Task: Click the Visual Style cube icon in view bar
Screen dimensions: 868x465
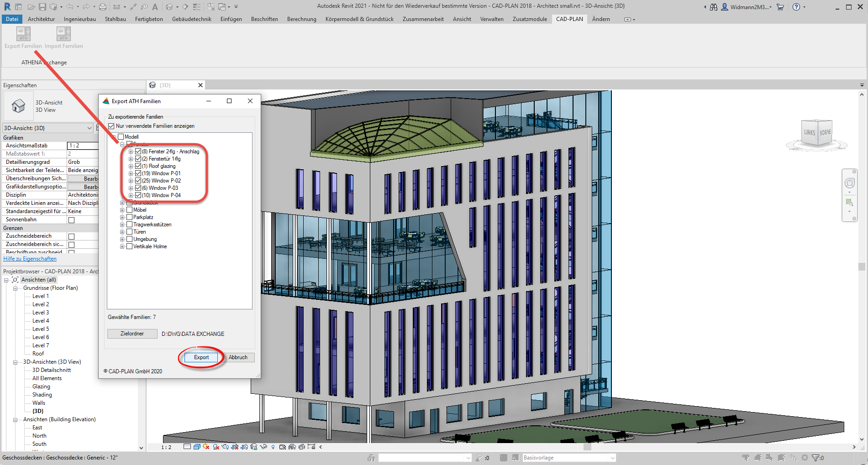Action: [x=197, y=447]
